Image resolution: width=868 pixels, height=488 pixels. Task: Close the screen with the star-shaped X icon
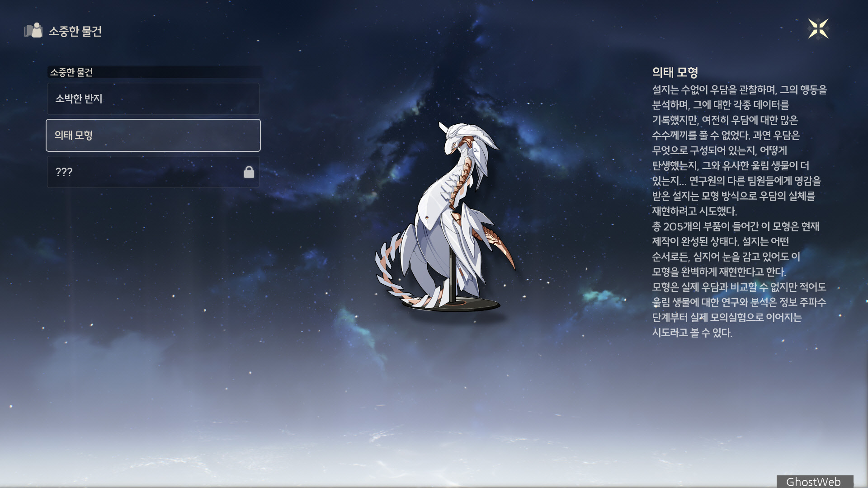818,29
